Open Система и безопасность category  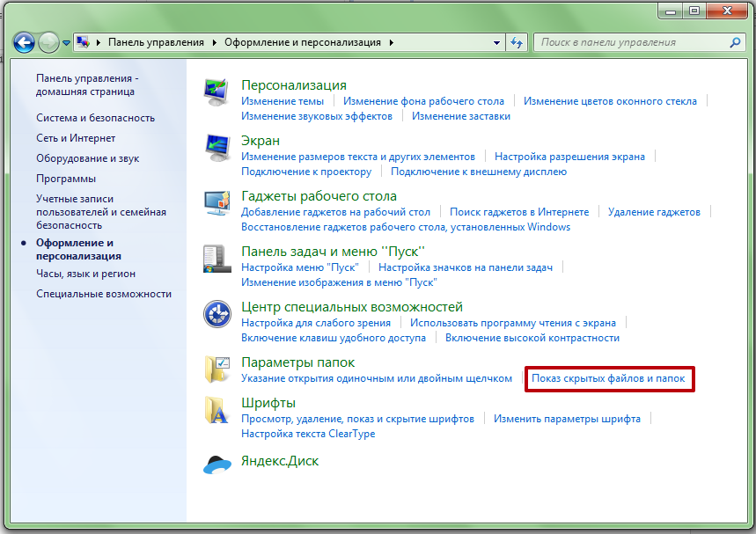click(x=95, y=118)
